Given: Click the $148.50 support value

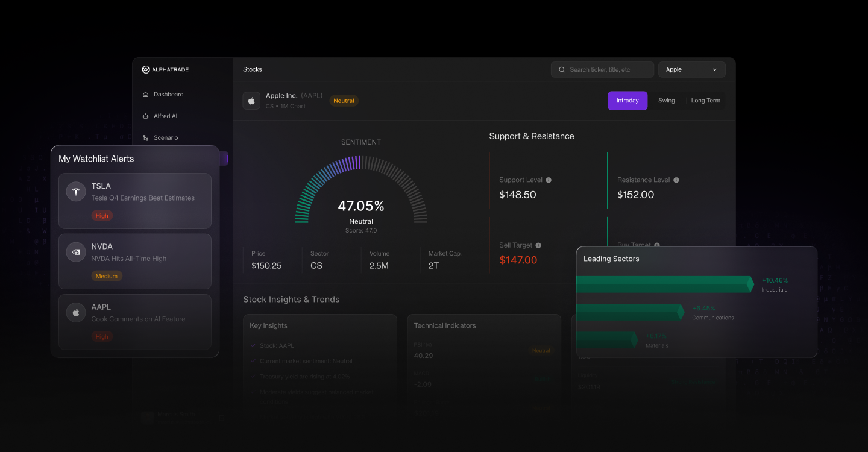Looking at the screenshot, I should (518, 195).
